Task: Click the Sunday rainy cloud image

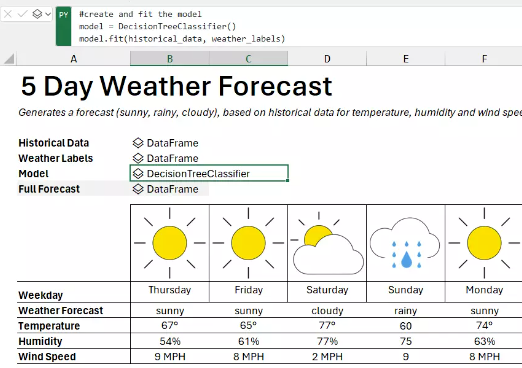Action: (405, 243)
